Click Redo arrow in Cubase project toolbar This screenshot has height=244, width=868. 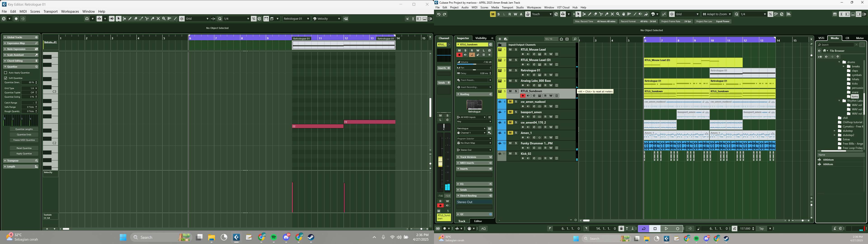[445, 14]
